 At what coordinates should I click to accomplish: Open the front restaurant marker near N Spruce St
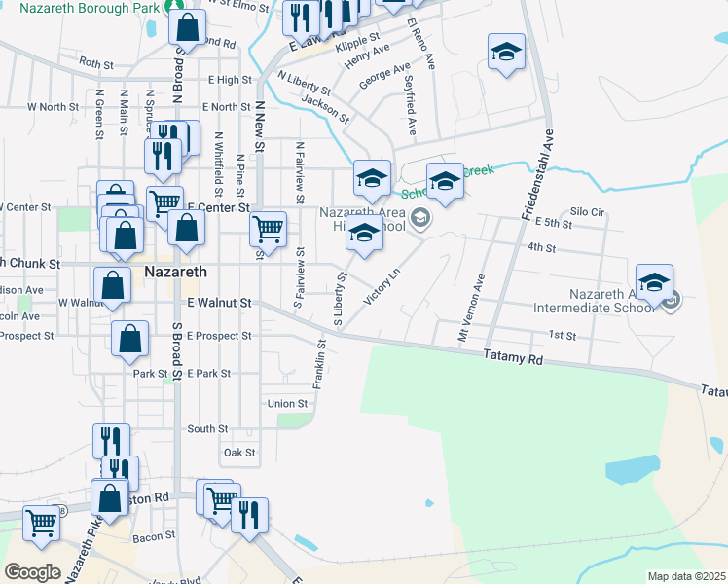point(163,159)
